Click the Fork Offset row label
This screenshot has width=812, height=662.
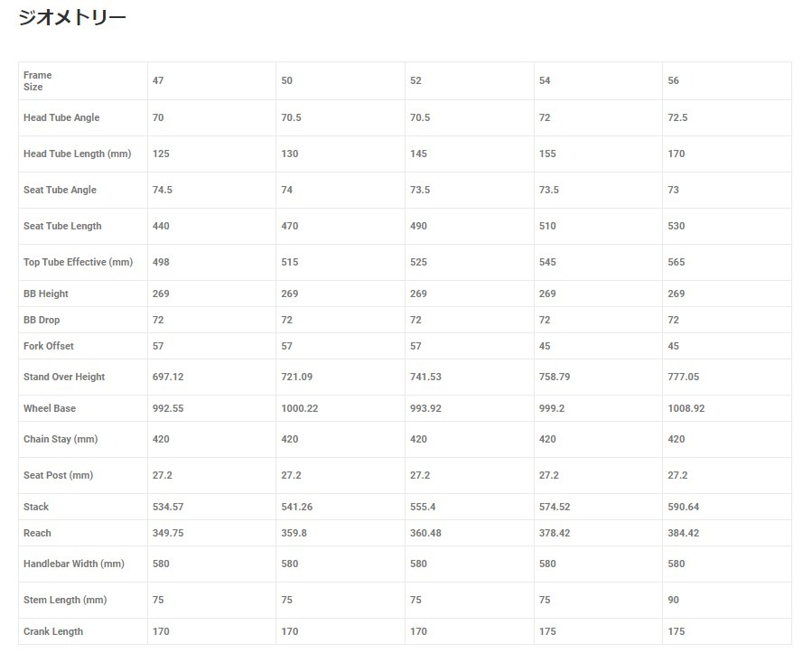tap(49, 347)
